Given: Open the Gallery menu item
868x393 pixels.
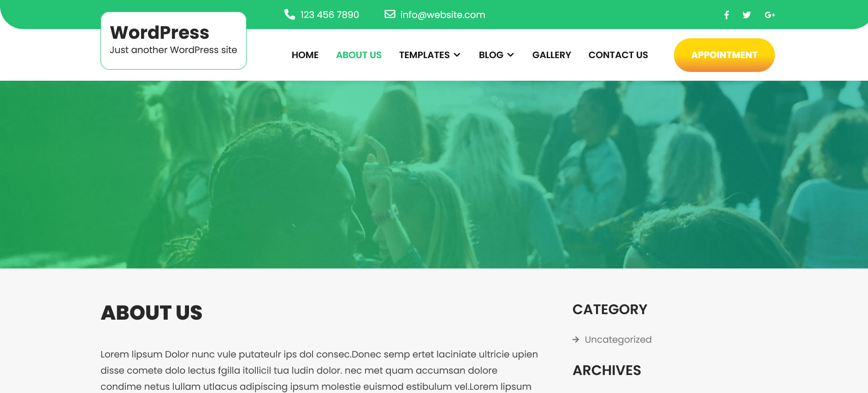Looking at the screenshot, I should point(552,55).
